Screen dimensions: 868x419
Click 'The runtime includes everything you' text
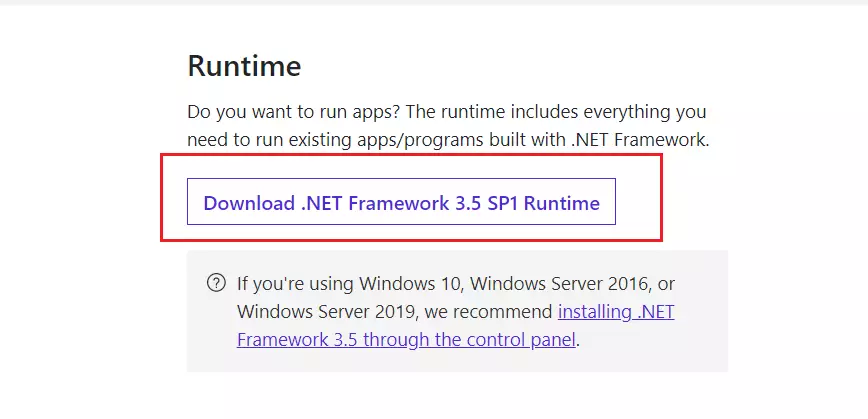click(556, 112)
